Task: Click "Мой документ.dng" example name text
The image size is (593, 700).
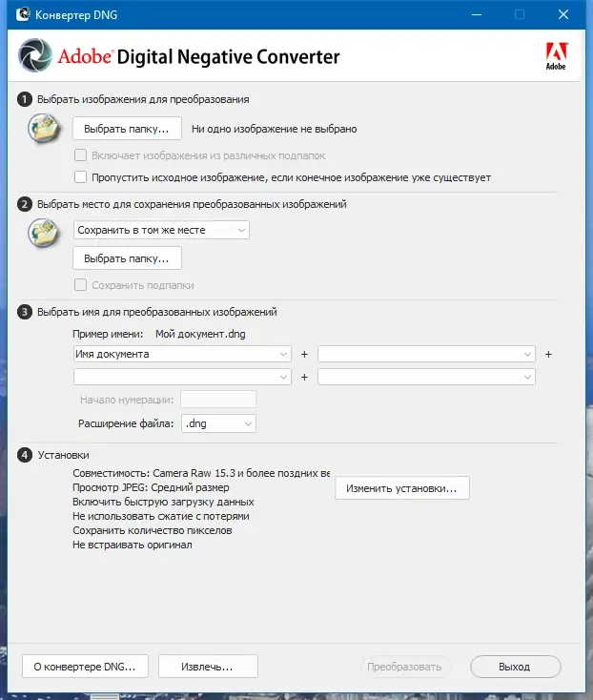Action: [200, 334]
